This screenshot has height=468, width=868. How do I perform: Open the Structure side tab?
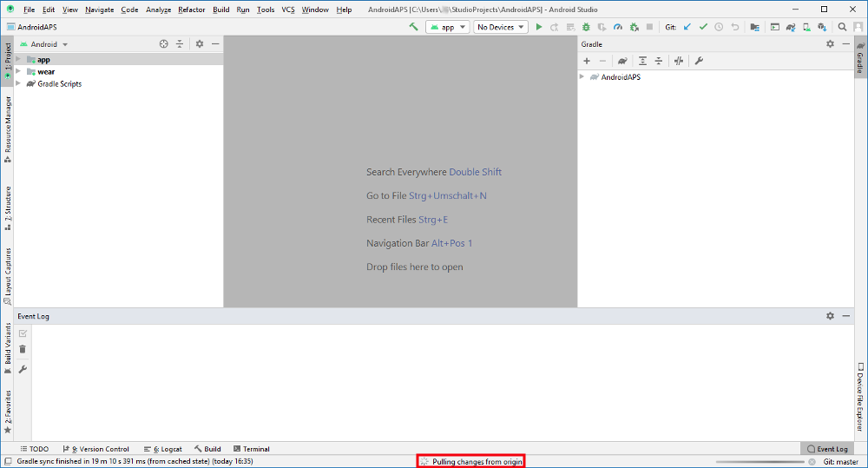[x=8, y=208]
